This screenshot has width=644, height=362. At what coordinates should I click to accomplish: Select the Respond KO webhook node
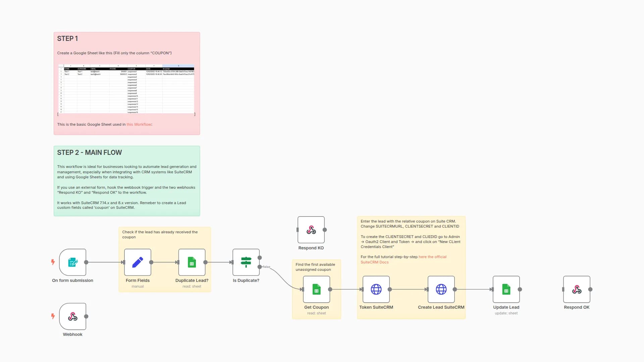point(311,230)
